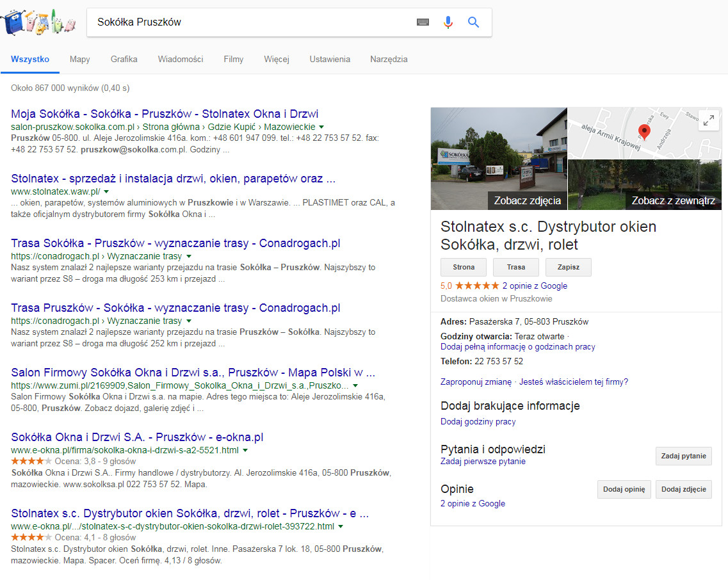Image resolution: width=728 pixels, height=580 pixels.
Task: Click 2 opinie z Google under Opinie
Action: coord(473,503)
